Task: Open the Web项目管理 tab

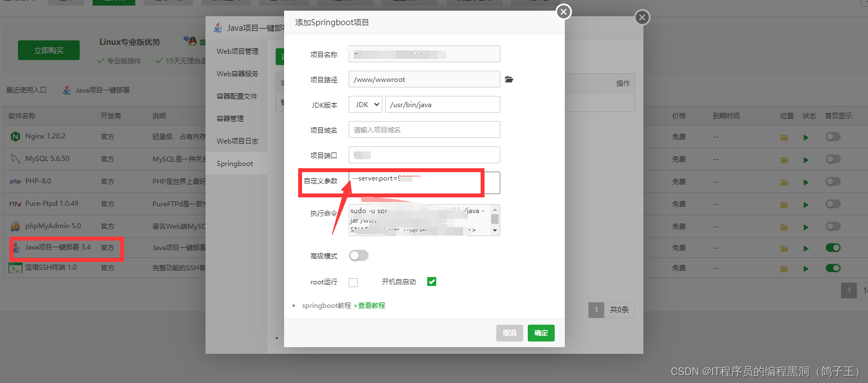Action: (237, 52)
